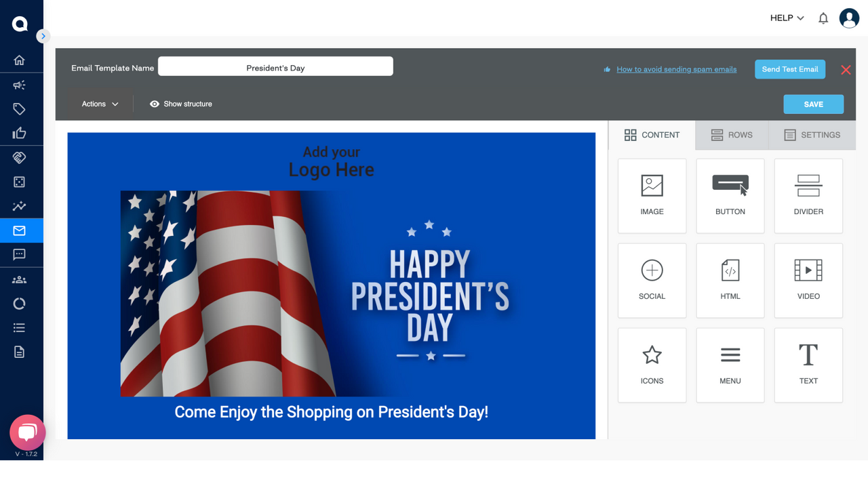This screenshot has height=488, width=868.
Task: Switch to the ROWS tab
Action: (x=731, y=135)
